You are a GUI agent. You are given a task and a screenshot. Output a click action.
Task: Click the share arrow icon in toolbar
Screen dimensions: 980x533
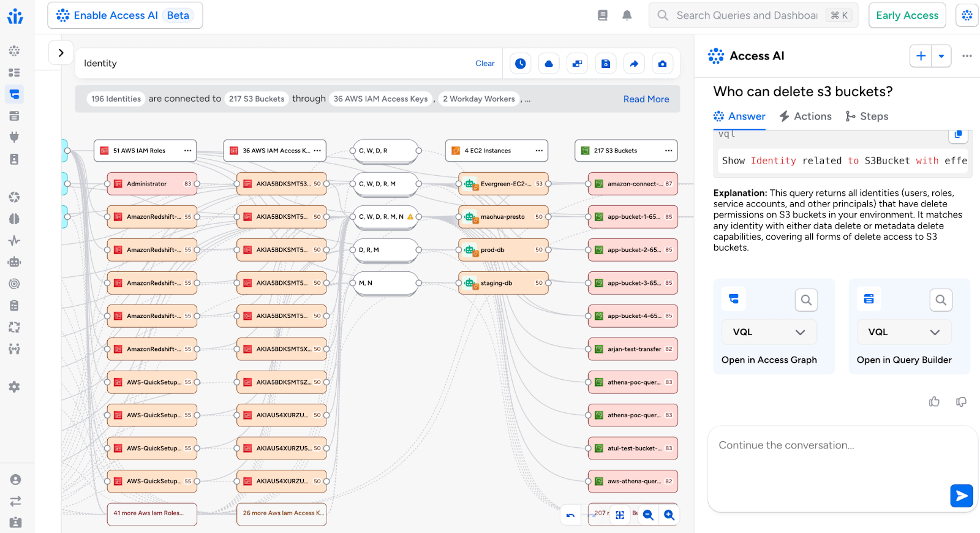click(x=634, y=63)
